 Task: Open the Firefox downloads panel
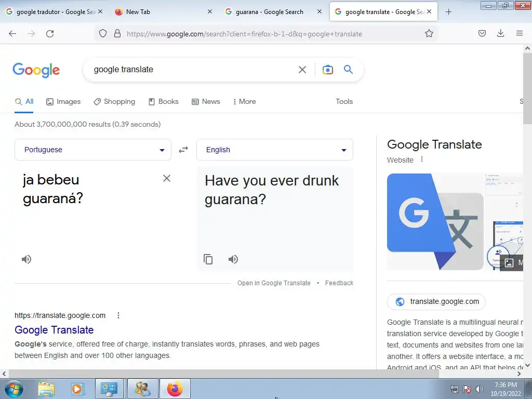click(x=500, y=34)
